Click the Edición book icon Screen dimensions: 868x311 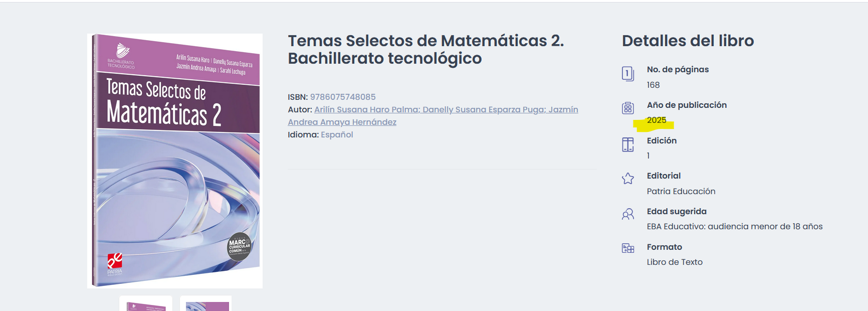coord(628,144)
